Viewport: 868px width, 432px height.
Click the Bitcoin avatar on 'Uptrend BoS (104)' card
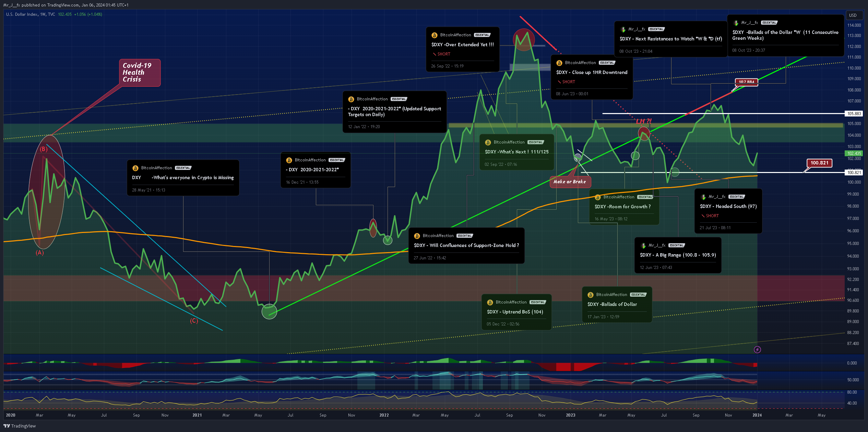(490, 303)
